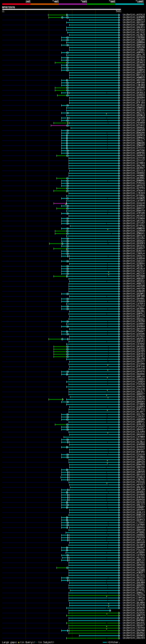Open hit UniRef100_O43792
The image size is (146, 644).
pyautogui.click(x=134, y=221)
